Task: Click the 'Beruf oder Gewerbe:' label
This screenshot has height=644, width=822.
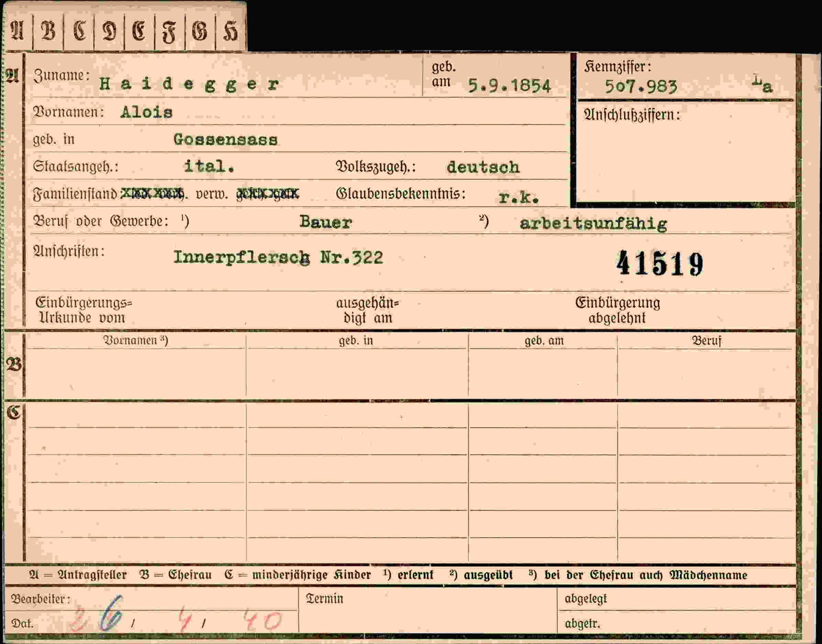Action: click(101, 221)
